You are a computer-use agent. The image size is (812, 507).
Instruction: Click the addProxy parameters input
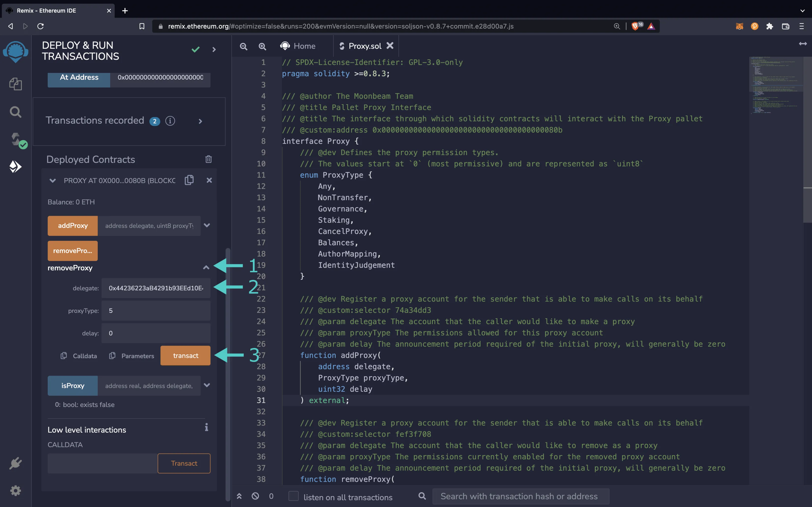pos(149,226)
